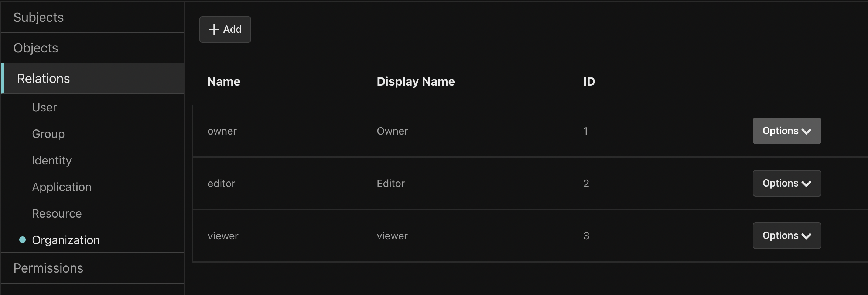Select the Relations sidebar section
Image resolution: width=868 pixels, height=295 pixels.
pos(44,79)
